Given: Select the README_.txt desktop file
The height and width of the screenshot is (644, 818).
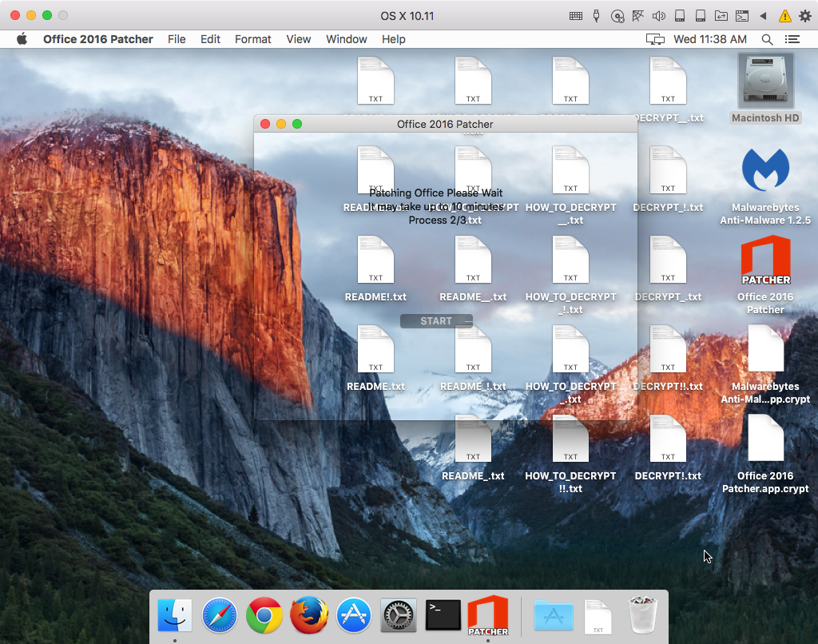Looking at the screenshot, I should coord(473,447).
